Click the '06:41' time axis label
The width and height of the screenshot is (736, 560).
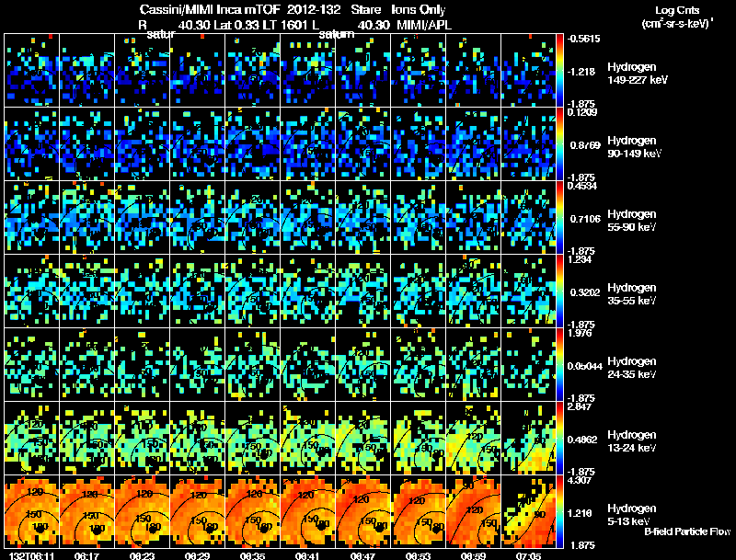pos(307,556)
